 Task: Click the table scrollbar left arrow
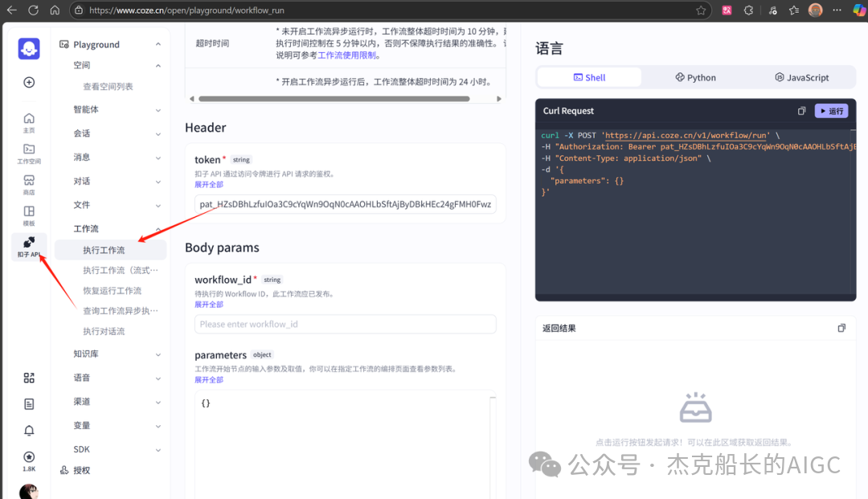pos(191,99)
